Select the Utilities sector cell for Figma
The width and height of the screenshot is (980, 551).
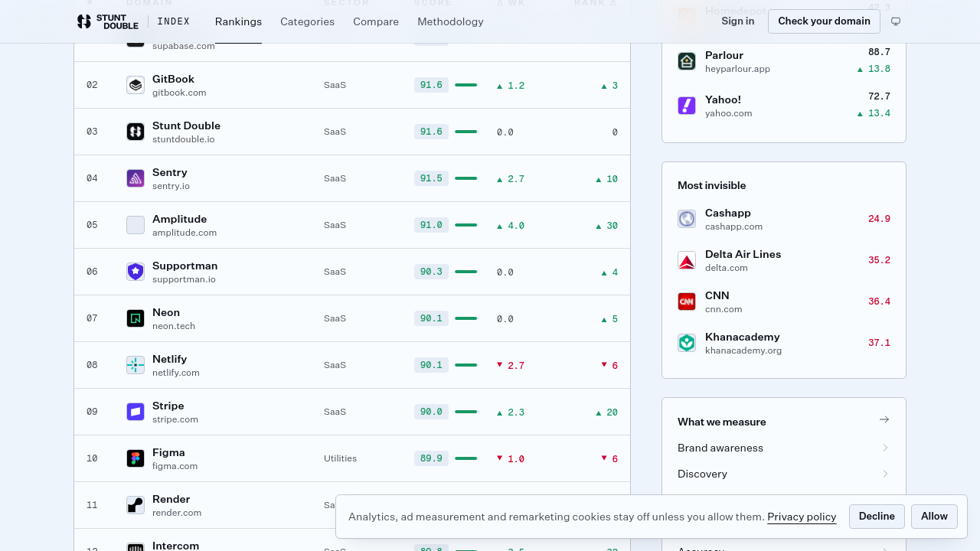click(x=340, y=458)
